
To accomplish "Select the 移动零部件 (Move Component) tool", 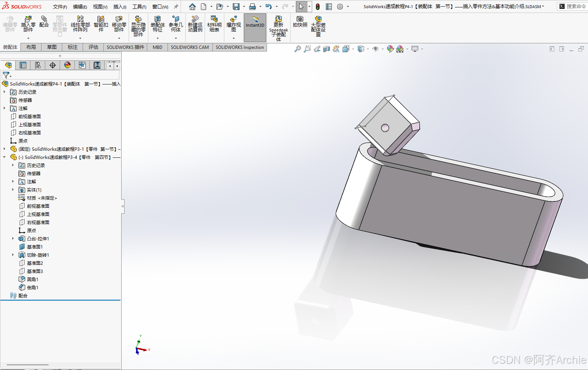I will (x=119, y=24).
